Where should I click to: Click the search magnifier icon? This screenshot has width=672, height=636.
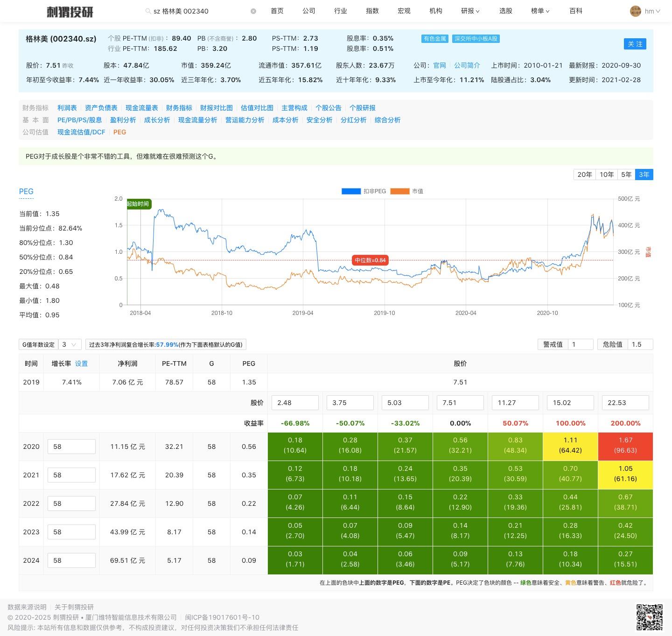click(148, 11)
